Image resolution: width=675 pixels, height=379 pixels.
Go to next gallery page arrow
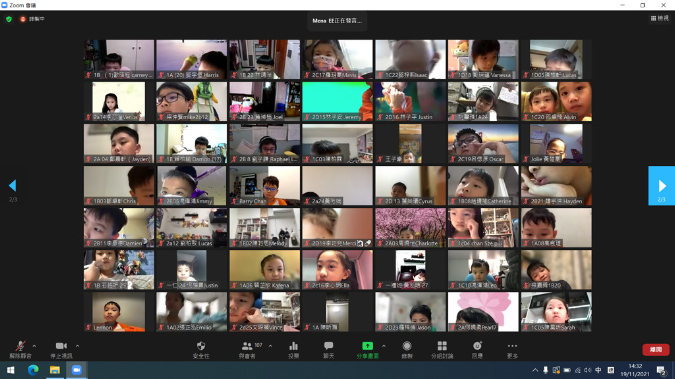coord(662,186)
